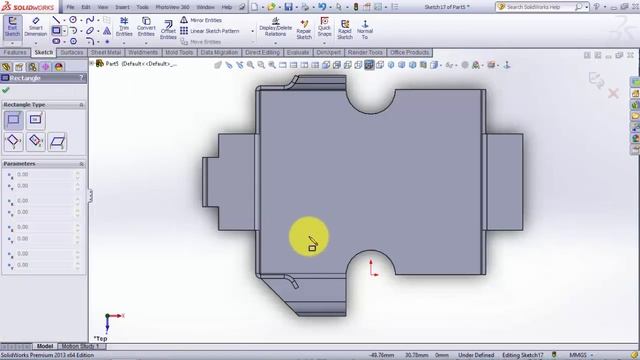This screenshot has height=360, width=640.
Task: Click the Save icon in title bar
Action: pyautogui.click(x=289, y=7)
